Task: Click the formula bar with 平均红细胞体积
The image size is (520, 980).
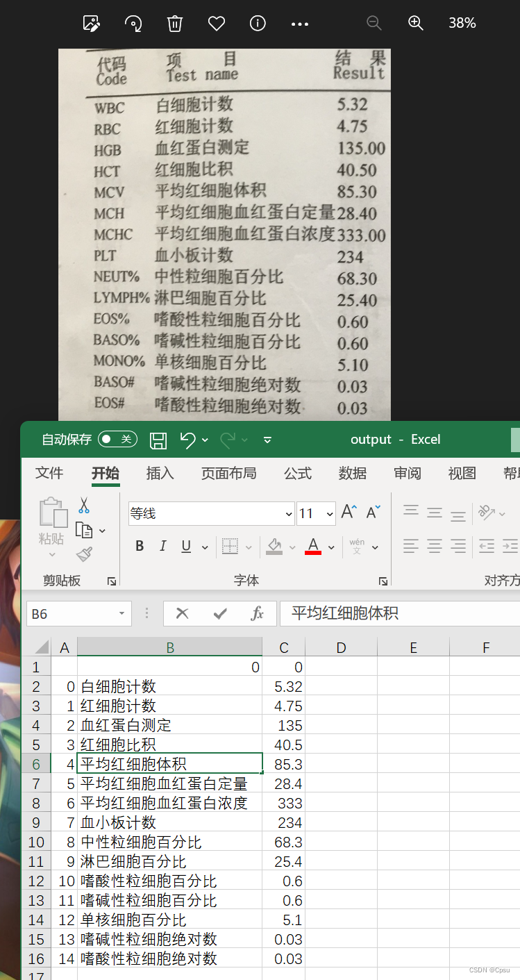Action: pyautogui.click(x=399, y=614)
